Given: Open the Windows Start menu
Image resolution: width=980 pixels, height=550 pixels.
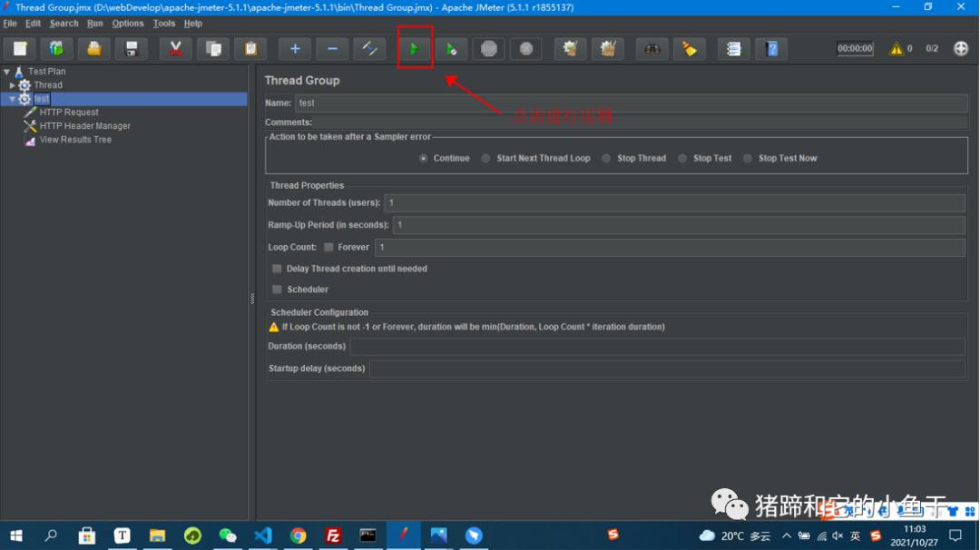Looking at the screenshot, I should 16,535.
